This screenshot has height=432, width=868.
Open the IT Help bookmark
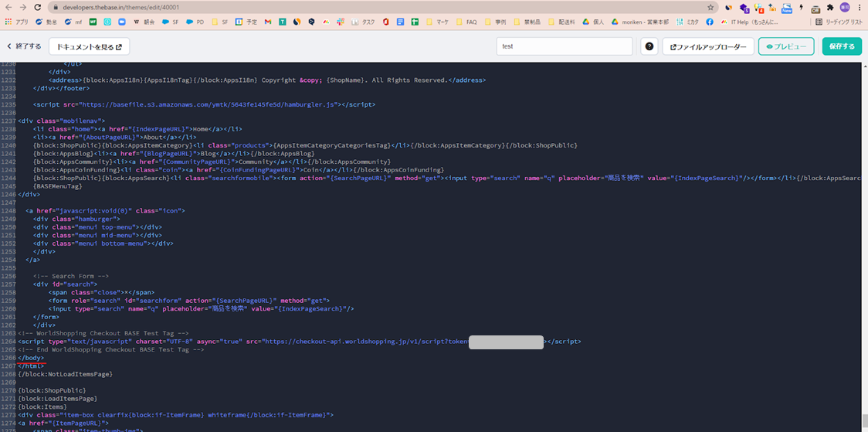[750, 22]
